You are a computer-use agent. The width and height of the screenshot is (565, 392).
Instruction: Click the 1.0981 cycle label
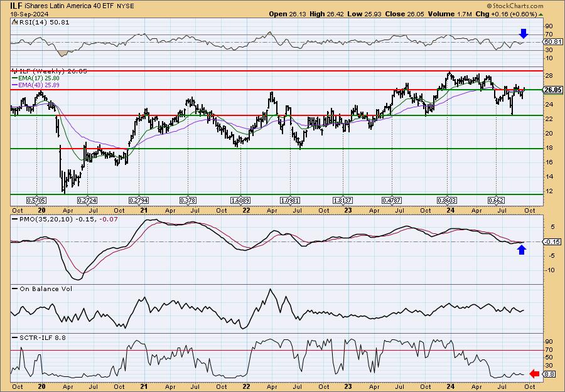291,200
